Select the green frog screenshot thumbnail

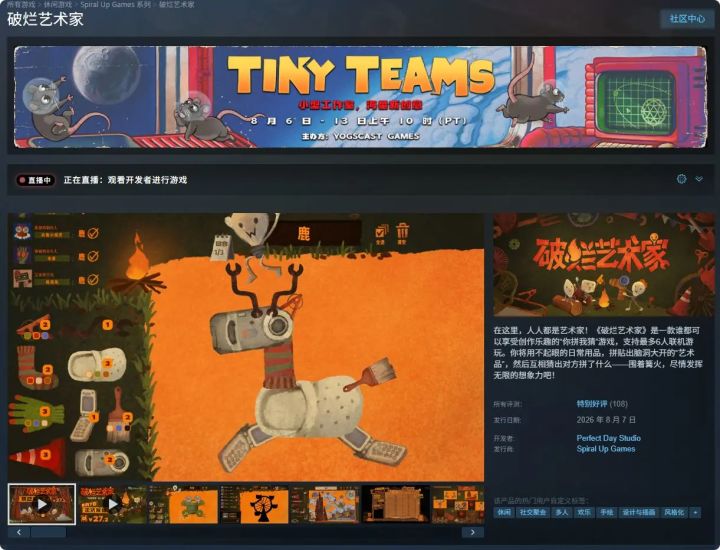coord(183,504)
